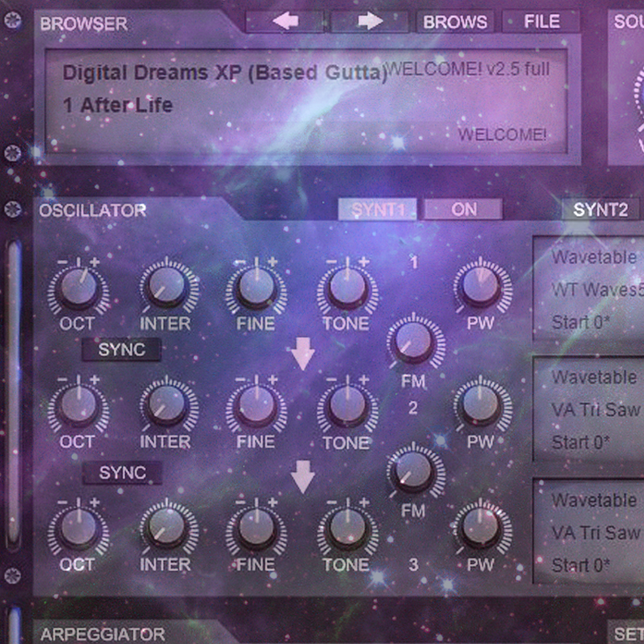
Task: Open oscillator 1 WT Waves5 waveform selector
Action: pyautogui.click(x=597, y=290)
